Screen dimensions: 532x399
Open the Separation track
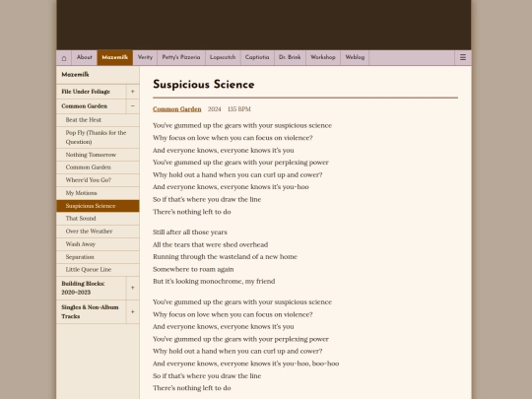98,257
